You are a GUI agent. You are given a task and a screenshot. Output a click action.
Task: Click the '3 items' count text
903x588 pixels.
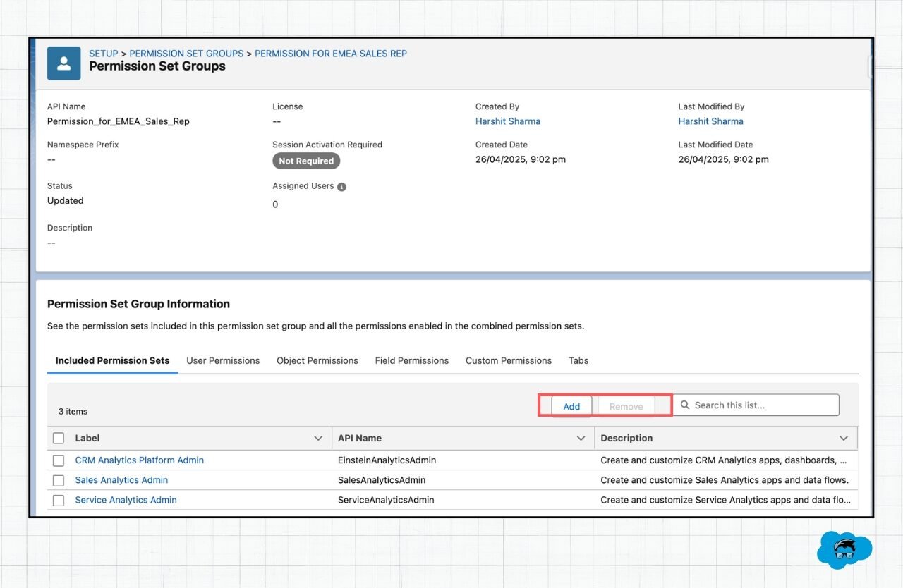[x=73, y=411]
